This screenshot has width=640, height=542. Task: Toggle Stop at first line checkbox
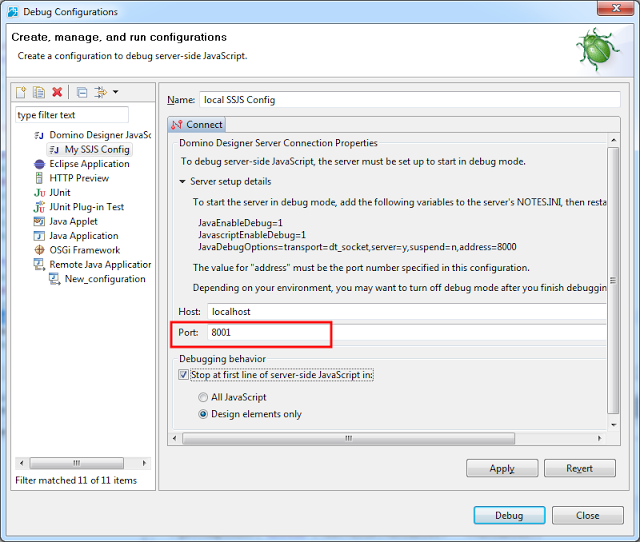[x=183, y=375]
